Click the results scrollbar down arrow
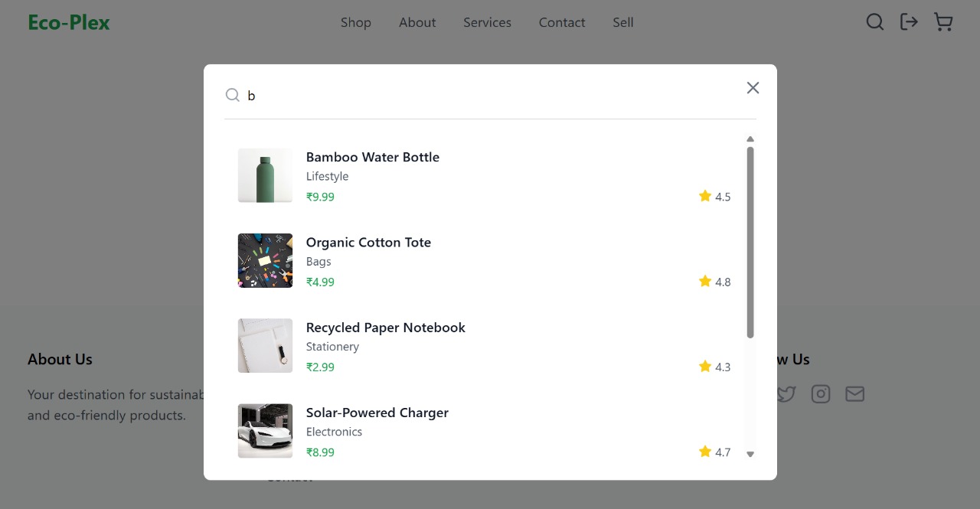 click(x=750, y=454)
